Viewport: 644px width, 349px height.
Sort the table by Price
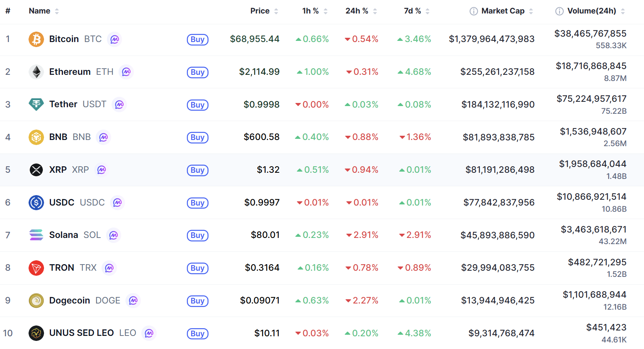pyautogui.click(x=260, y=11)
